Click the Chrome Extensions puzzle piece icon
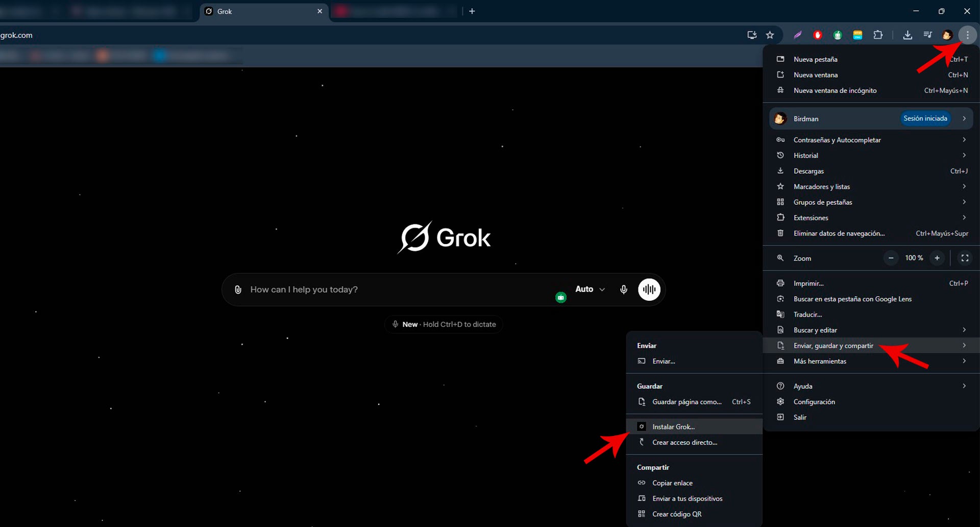 click(878, 35)
